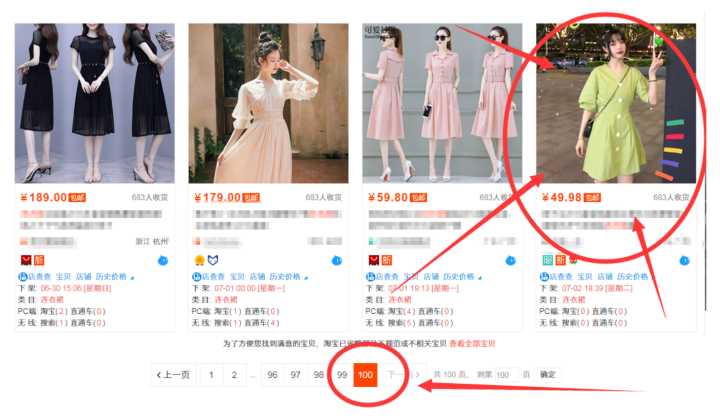Click 连衣裙 category under the ¥49.98 item
Screen dimensions: 720x420
tap(574, 300)
